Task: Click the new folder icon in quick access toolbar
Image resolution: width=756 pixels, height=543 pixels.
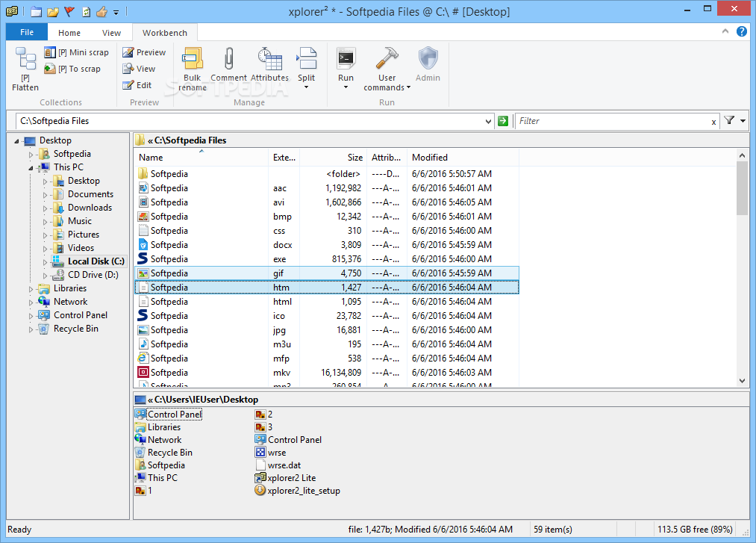Action: point(36,11)
